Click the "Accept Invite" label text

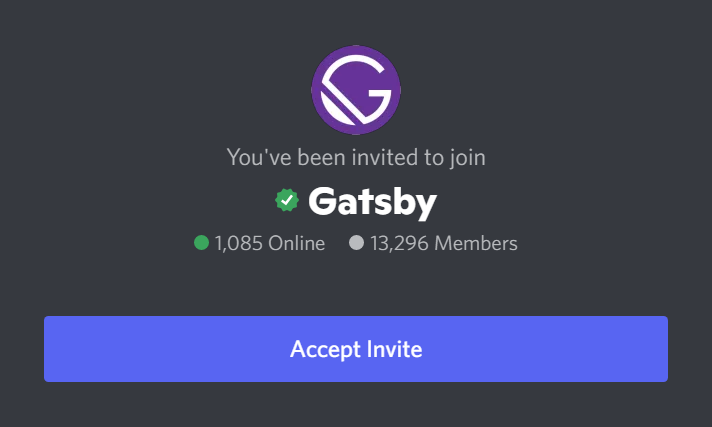pos(356,349)
